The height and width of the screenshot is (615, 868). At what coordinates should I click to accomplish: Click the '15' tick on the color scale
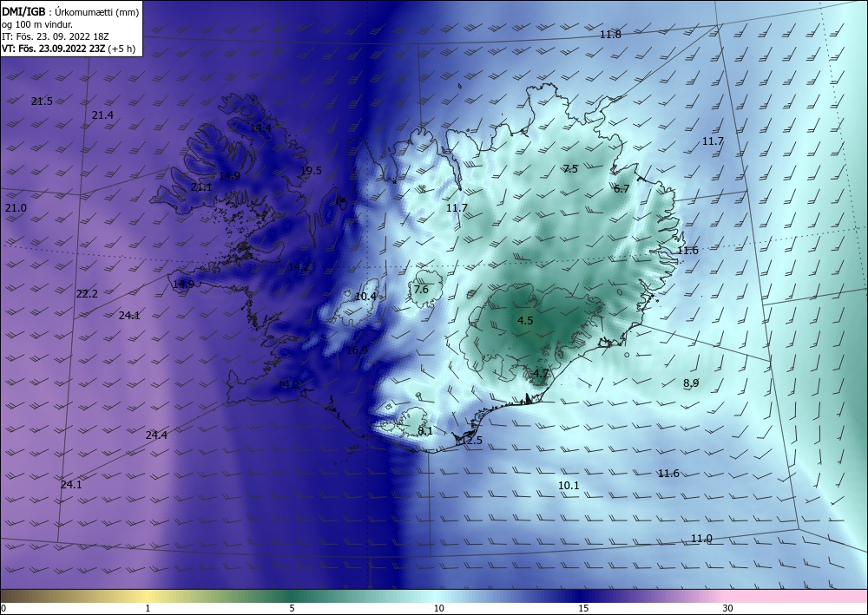pyautogui.click(x=583, y=608)
